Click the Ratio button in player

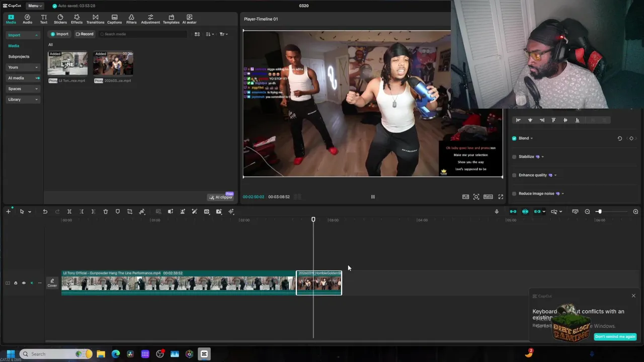click(x=488, y=197)
